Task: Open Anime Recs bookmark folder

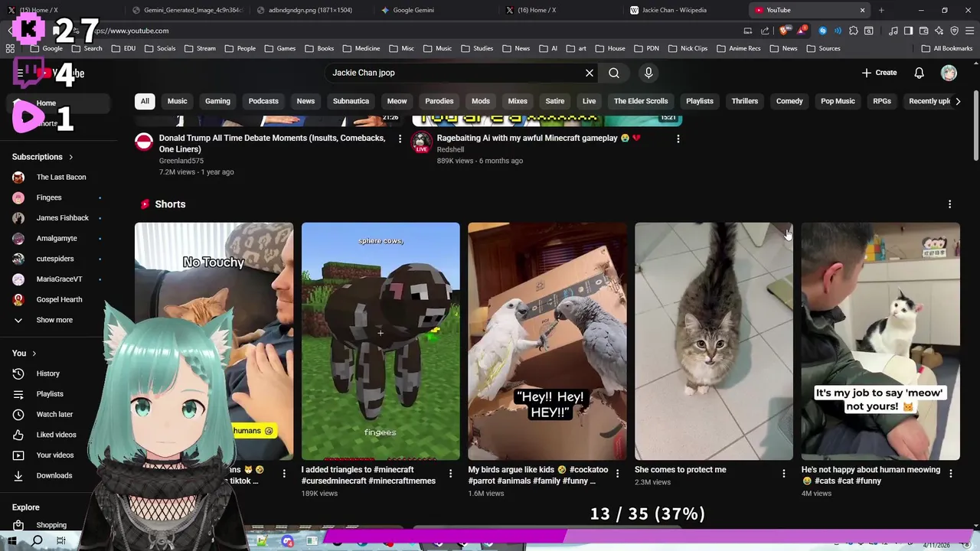Action: [x=739, y=48]
